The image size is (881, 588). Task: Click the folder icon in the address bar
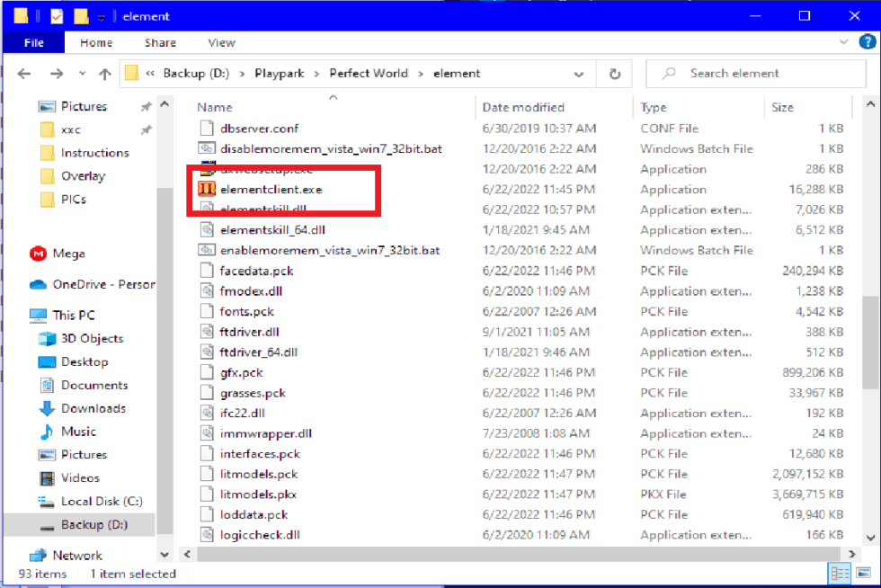[131, 73]
